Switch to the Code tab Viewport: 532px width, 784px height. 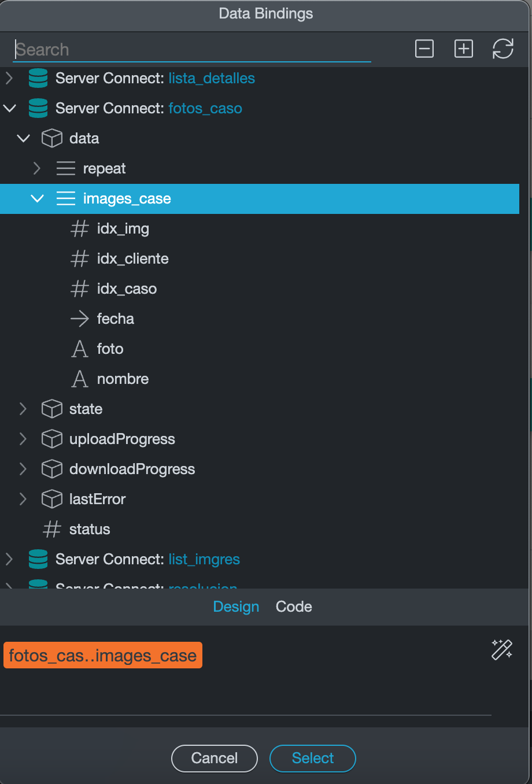point(294,607)
